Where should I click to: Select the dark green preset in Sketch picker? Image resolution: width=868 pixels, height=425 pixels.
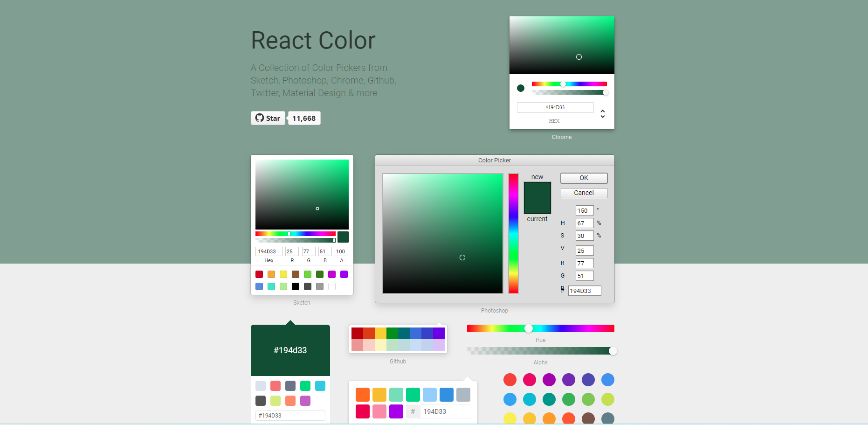tap(320, 274)
